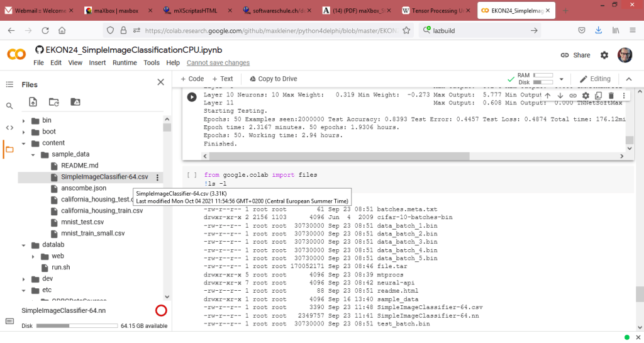Viewport: 644px width, 343px height.
Task: Expand the bin folder
Action: (25, 121)
